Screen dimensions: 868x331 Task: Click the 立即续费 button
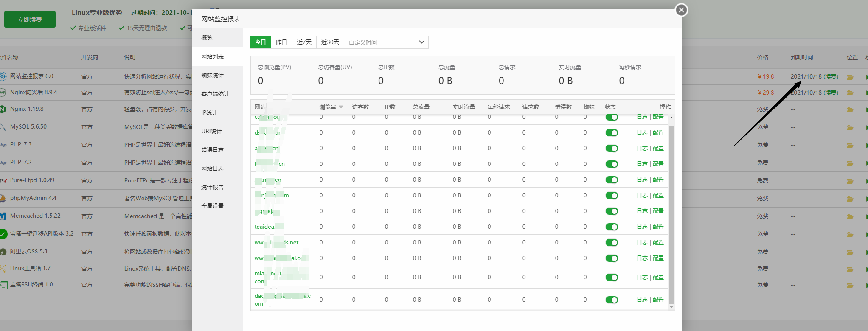tap(30, 20)
